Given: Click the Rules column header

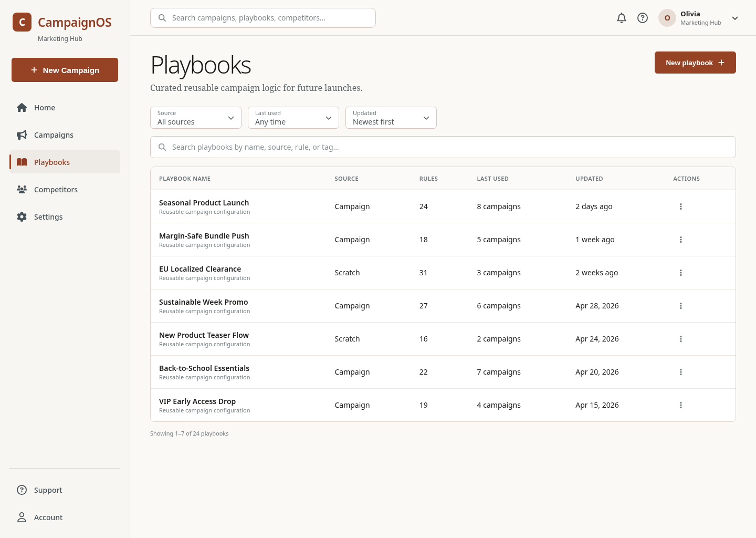Looking at the screenshot, I should tap(428, 179).
